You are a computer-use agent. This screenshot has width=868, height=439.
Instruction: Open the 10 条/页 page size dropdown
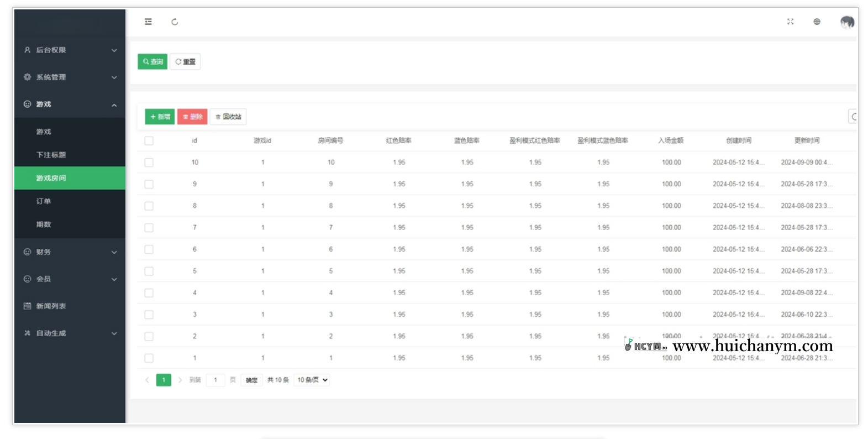[x=312, y=380]
